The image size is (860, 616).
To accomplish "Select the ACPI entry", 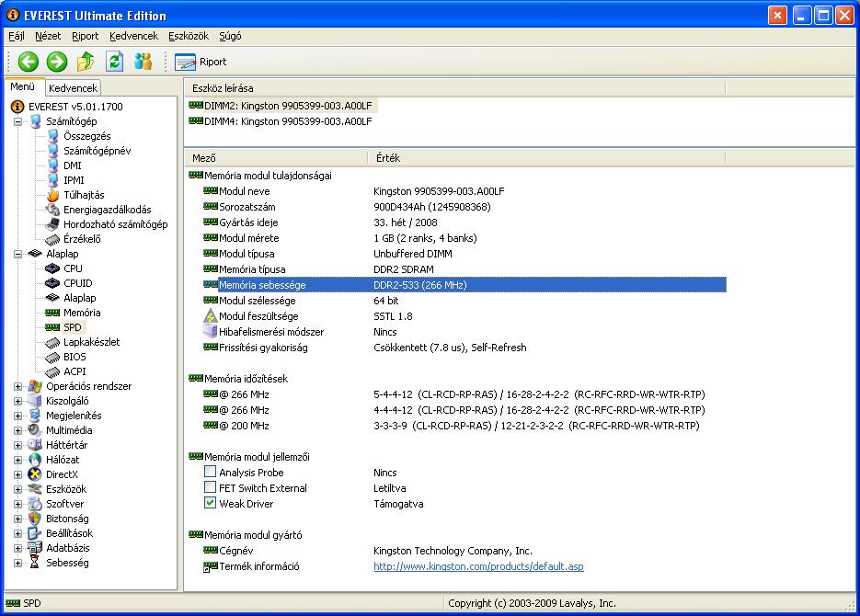I will pyautogui.click(x=75, y=372).
